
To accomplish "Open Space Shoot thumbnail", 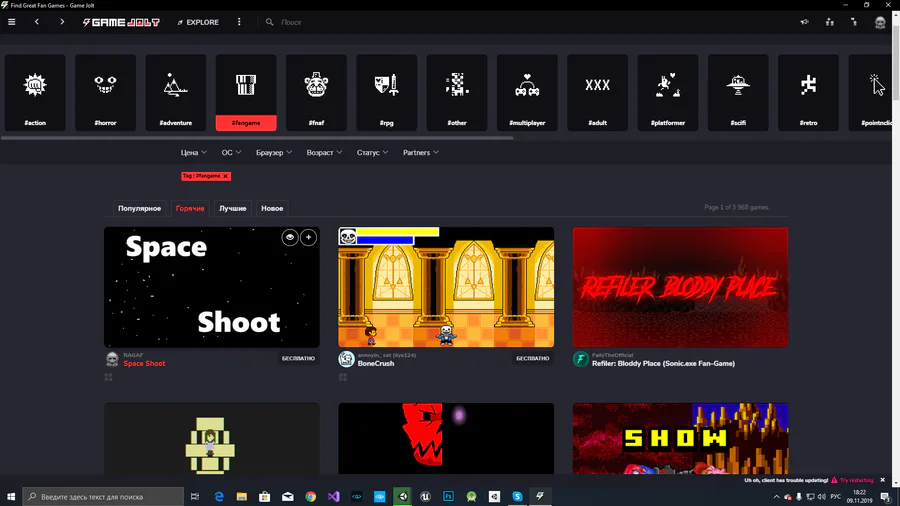I will [x=212, y=287].
